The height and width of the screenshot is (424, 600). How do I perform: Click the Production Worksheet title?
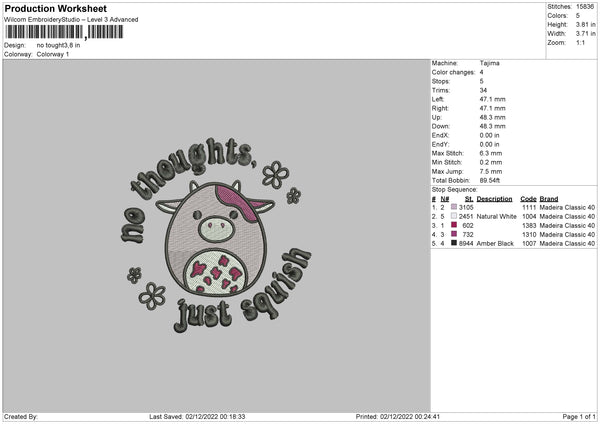(55, 8)
